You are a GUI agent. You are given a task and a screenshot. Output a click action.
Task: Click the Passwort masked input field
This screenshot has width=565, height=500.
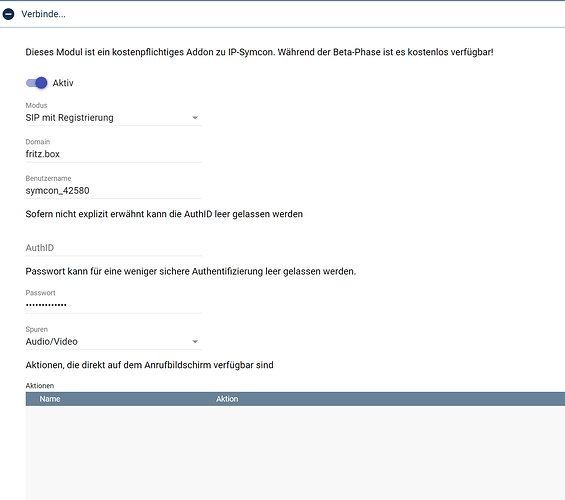point(114,305)
